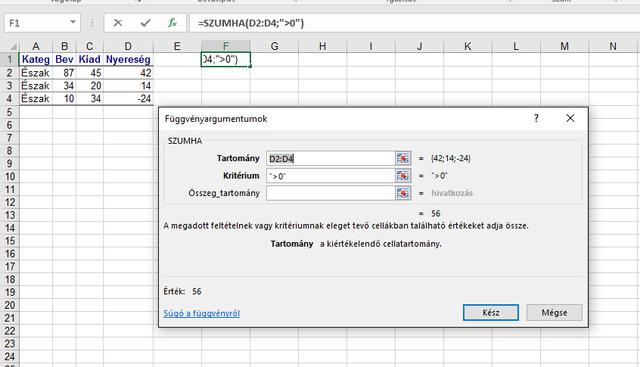Confirm formula with the checkmark icon

click(145, 23)
